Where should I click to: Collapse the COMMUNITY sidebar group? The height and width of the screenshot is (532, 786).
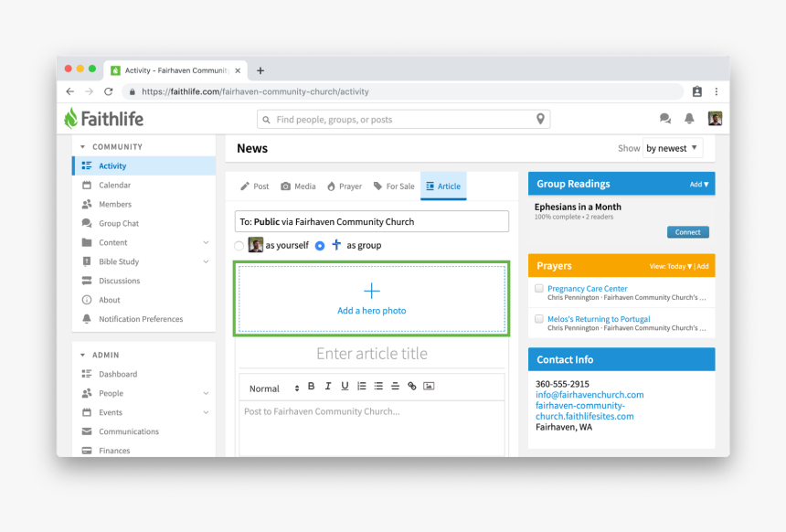82,147
